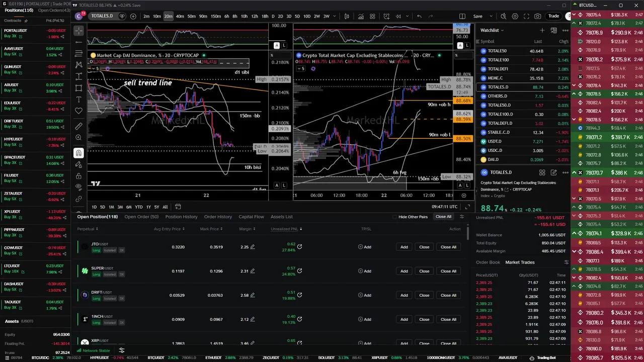Edit margin for JTO/USDT position
This screenshot has height=362, width=644.
[x=253, y=247]
